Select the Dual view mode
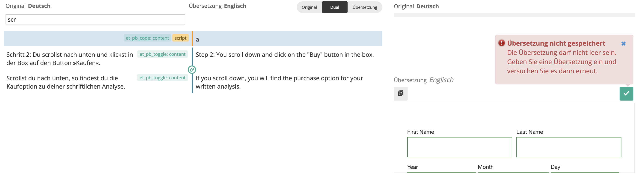 pos(334,7)
